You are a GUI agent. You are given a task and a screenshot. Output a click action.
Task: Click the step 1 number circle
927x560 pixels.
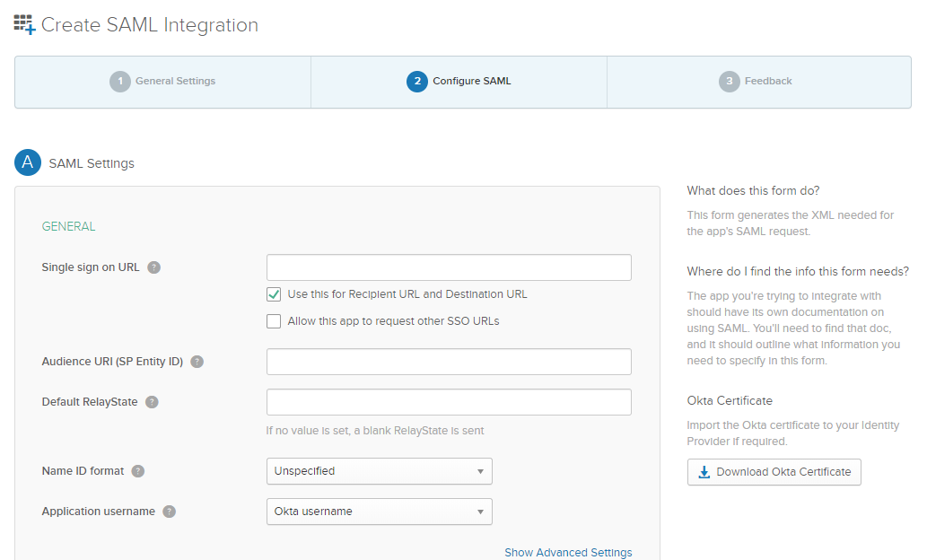coord(120,82)
